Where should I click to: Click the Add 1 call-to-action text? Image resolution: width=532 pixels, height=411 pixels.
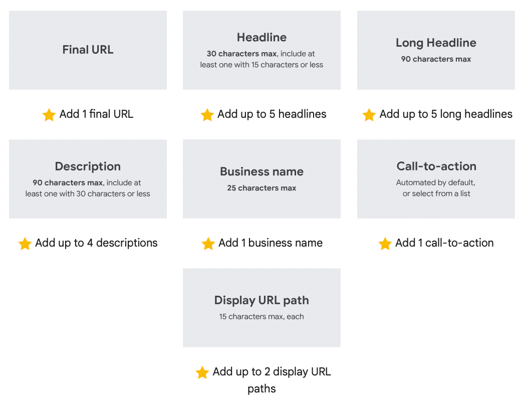[x=444, y=243]
